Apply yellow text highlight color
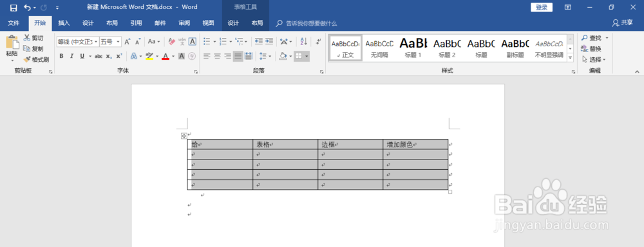 pyautogui.click(x=149, y=56)
